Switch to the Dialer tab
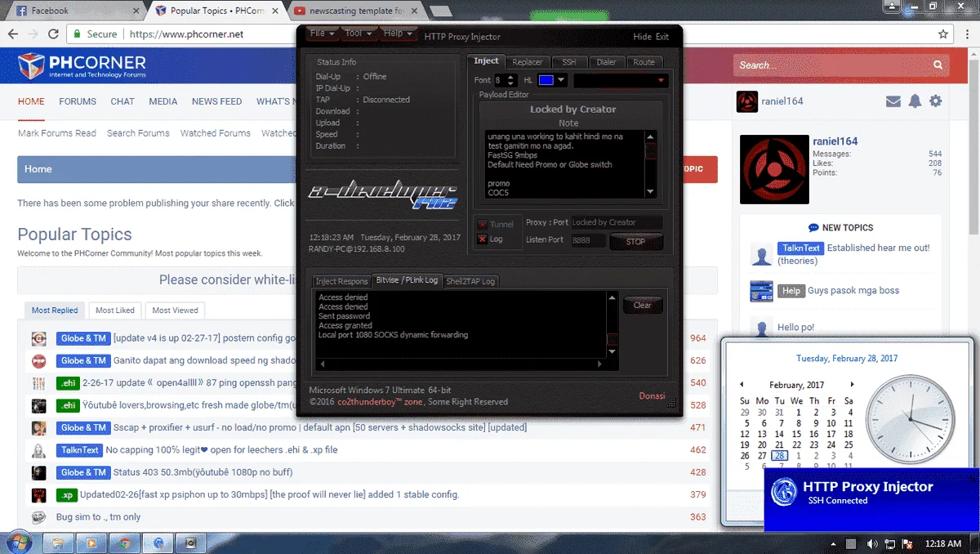Screen dimensions: 980x554 point(606,62)
